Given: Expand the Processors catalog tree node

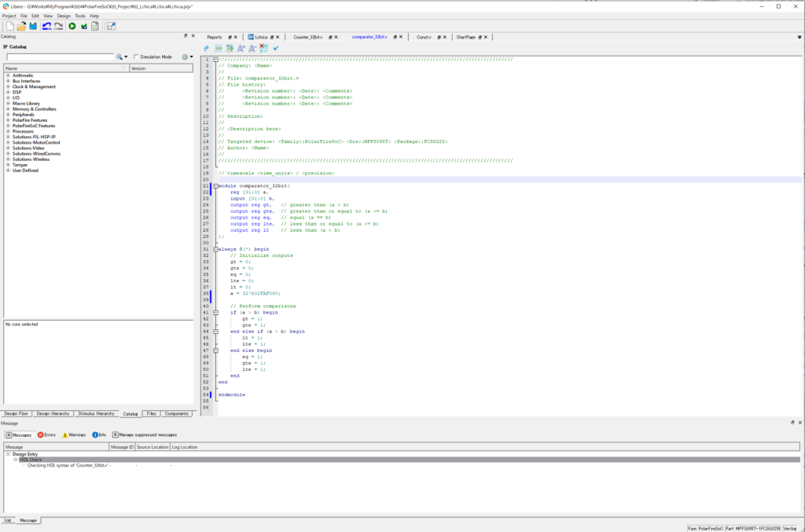Looking at the screenshot, I should (8, 131).
